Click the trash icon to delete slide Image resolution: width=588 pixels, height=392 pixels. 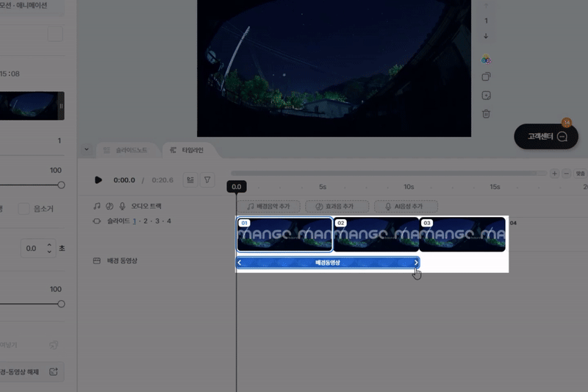tap(486, 113)
